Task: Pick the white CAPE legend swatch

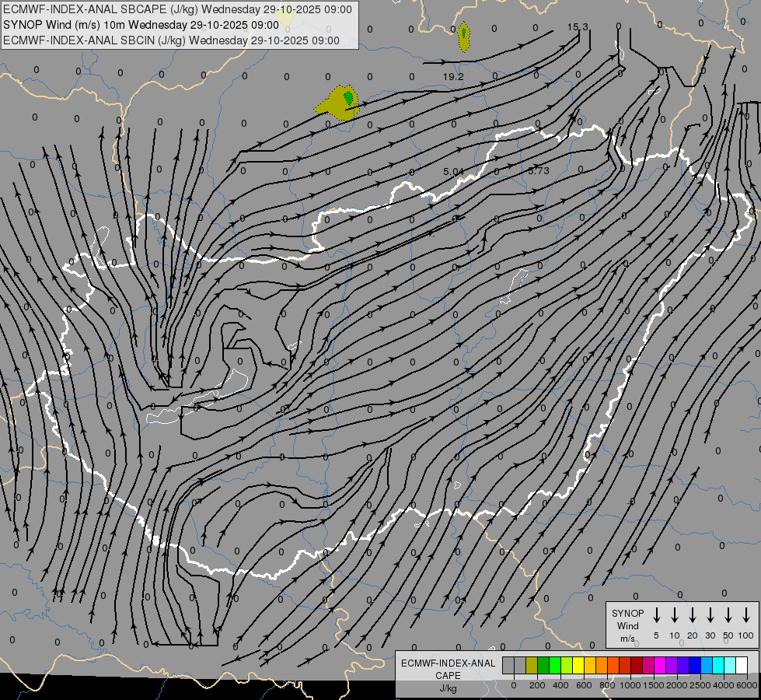Action: pyautogui.click(x=742, y=666)
